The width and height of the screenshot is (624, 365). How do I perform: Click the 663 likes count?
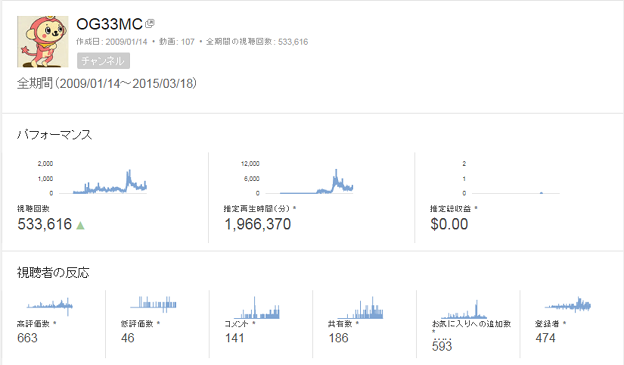pyautogui.click(x=27, y=338)
